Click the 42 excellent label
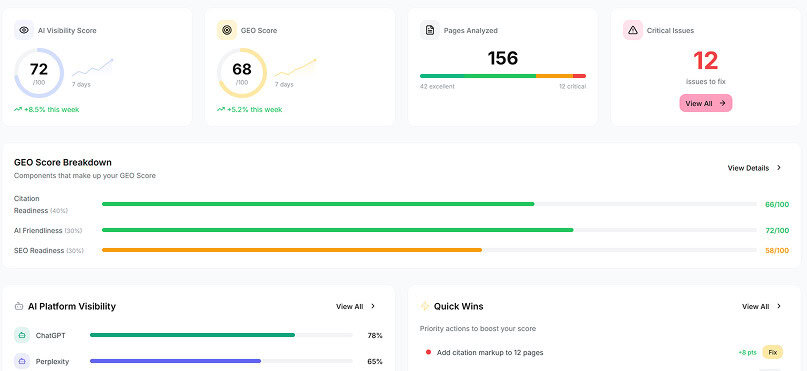 tap(437, 86)
